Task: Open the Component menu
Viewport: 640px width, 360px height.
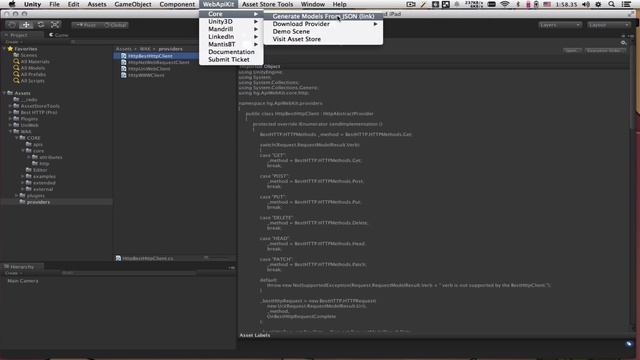Action: (177, 4)
